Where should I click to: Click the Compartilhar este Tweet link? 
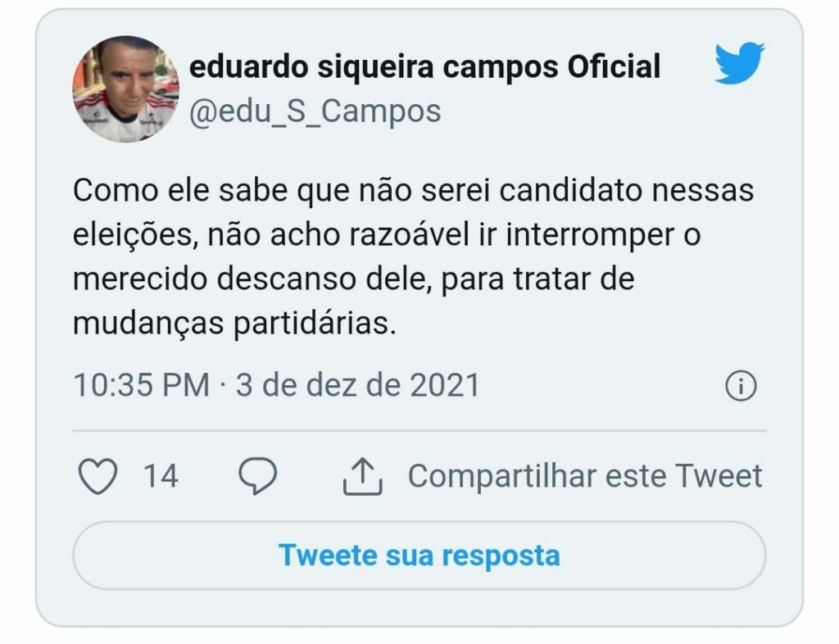[x=585, y=476]
